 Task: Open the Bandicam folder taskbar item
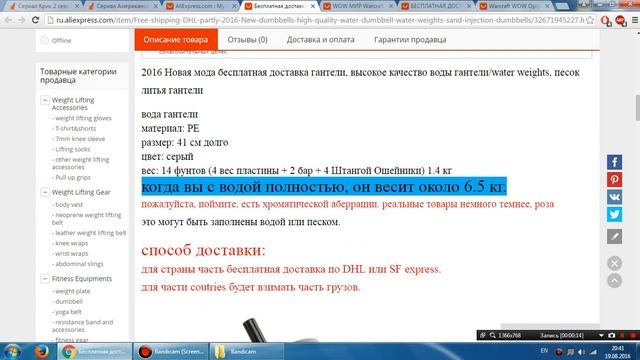247,351
